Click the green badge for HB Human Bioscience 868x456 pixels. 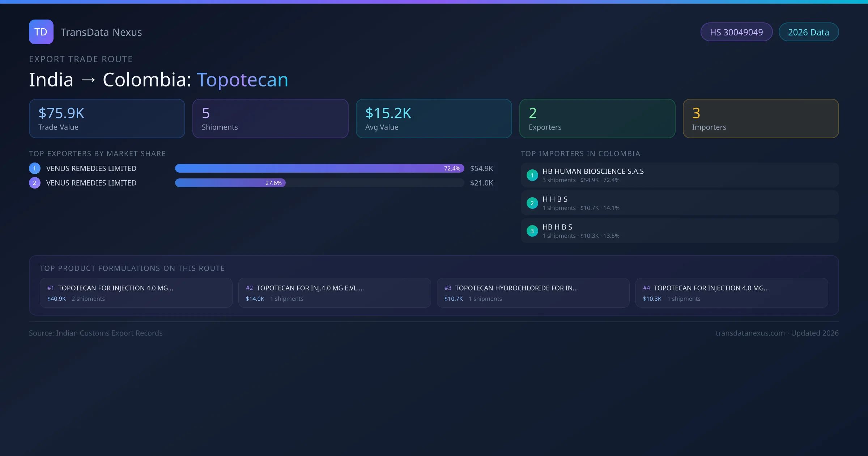click(x=532, y=175)
